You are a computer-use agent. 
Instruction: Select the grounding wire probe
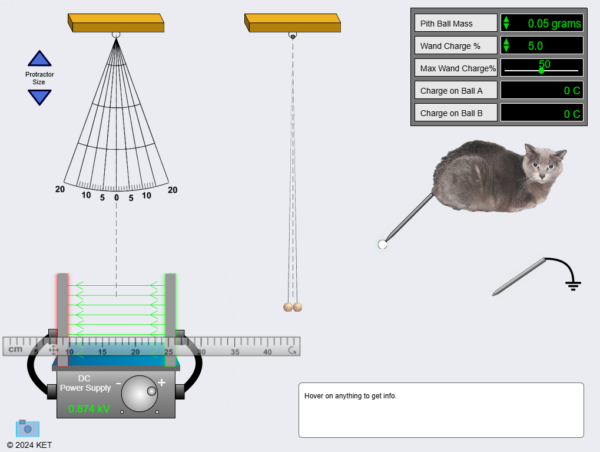point(520,276)
